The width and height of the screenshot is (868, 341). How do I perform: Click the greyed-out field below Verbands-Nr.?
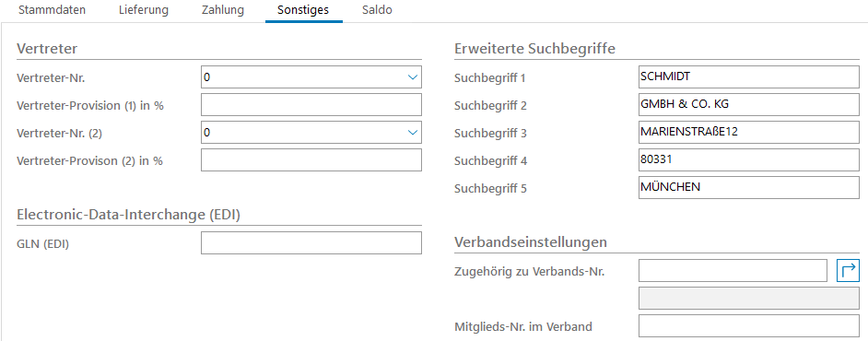pos(748,299)
